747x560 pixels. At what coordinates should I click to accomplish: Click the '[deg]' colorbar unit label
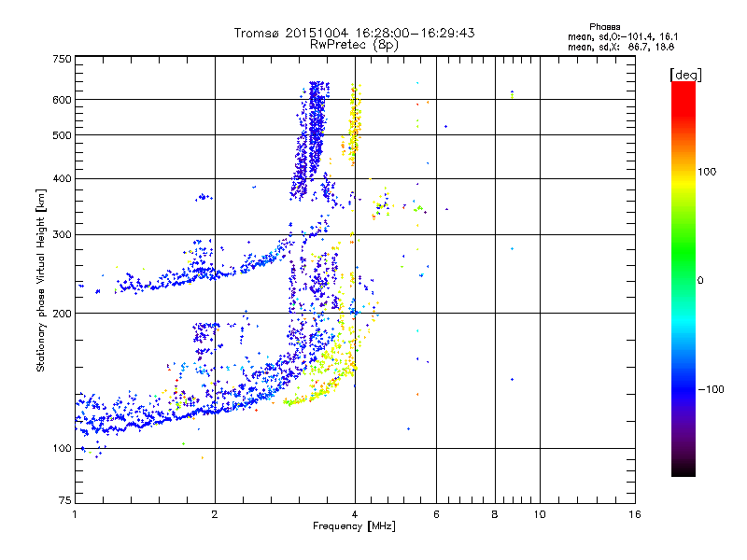click(x=685, y=75)
